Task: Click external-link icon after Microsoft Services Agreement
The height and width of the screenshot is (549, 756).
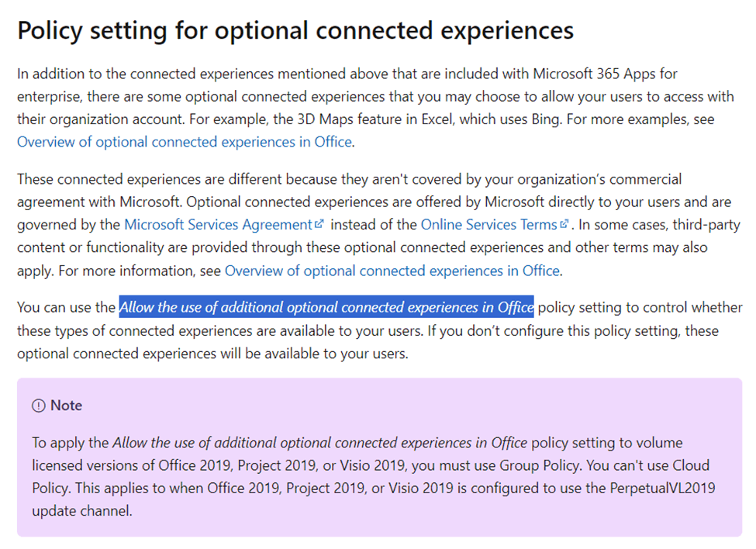Action: point(319,224)
